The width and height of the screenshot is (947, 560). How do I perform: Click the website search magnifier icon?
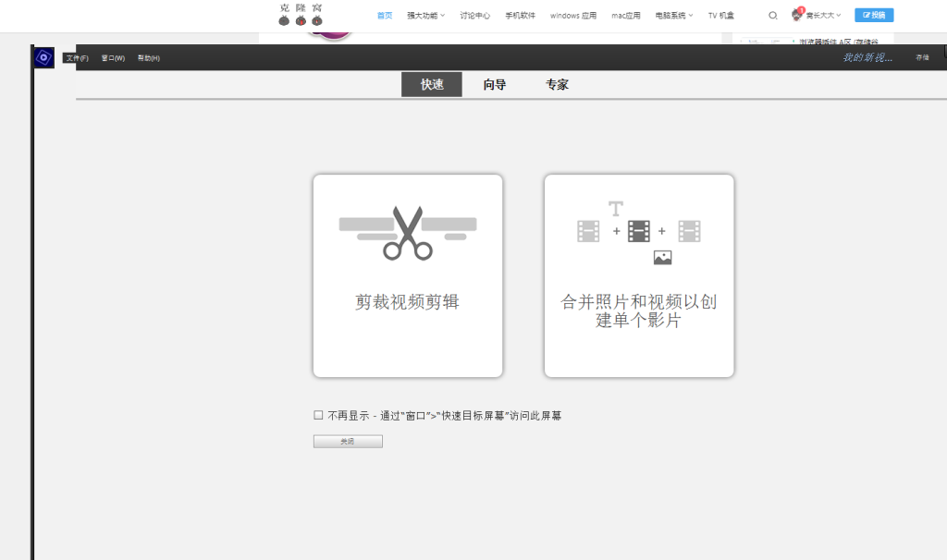coord(772,16)
